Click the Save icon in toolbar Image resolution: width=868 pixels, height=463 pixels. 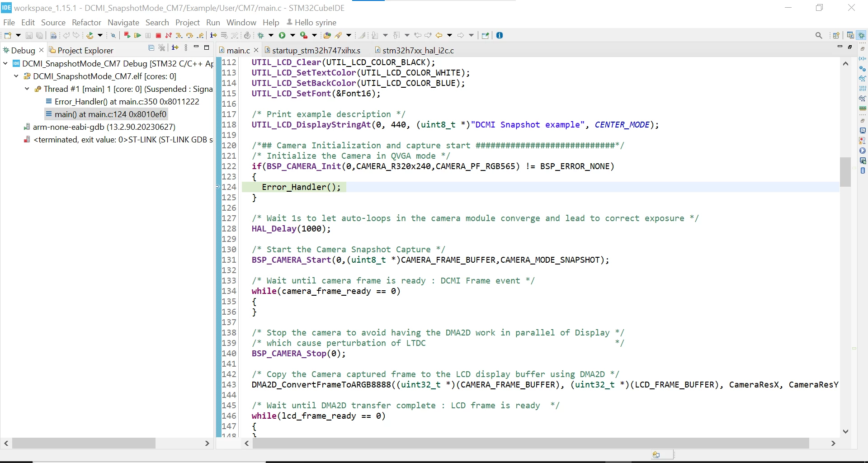click(29, 35)
